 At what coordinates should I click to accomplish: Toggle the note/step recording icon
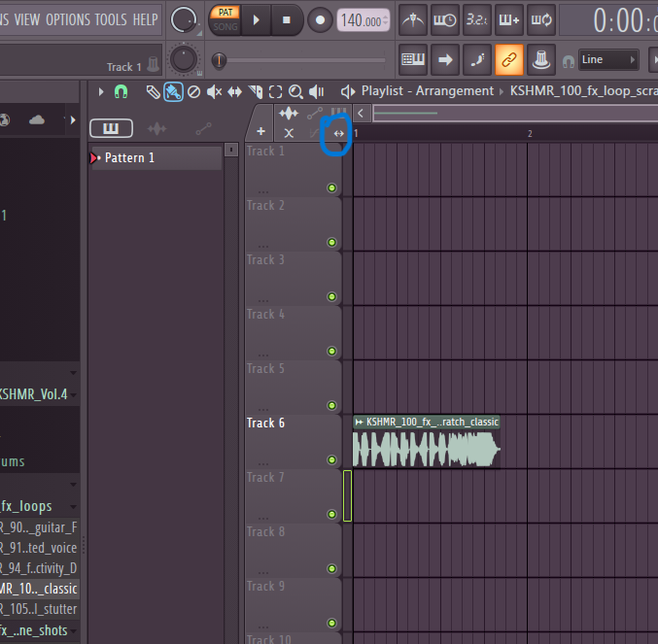(x=477, y=59)
